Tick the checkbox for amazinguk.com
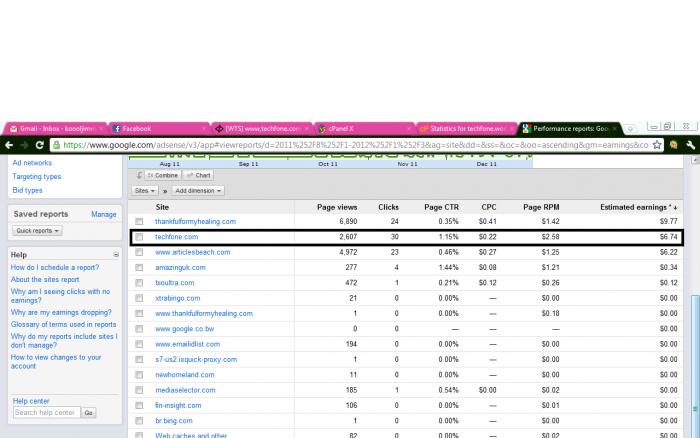This screenshot has height=438, width=700. (139, 267)
